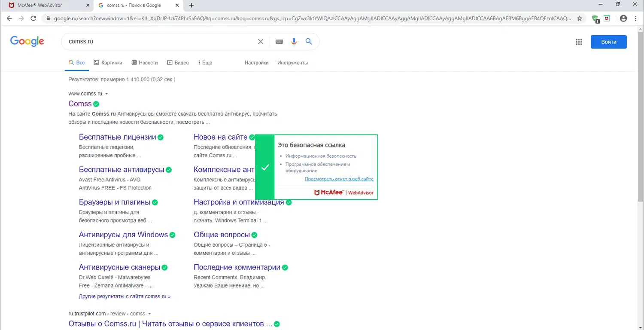Open the Антивирусные сканеры sitelink
Screen dimensions: 644x330
click(119, 268)
